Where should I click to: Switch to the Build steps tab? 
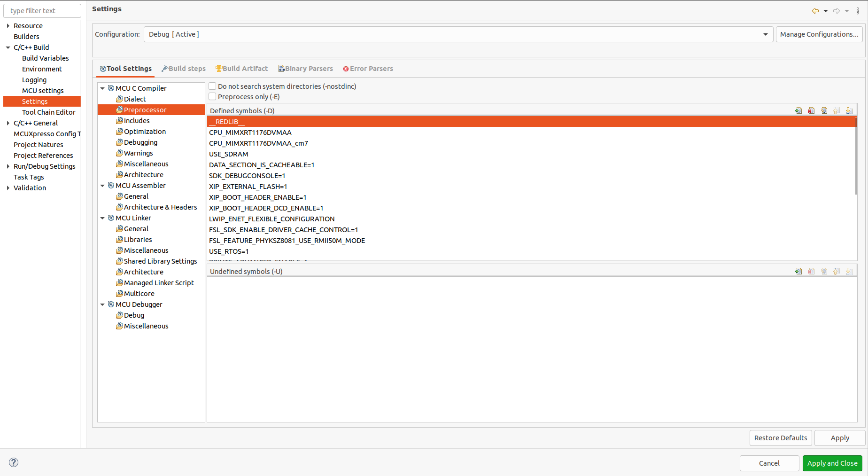pyautogui.click(x=184, y=68)
